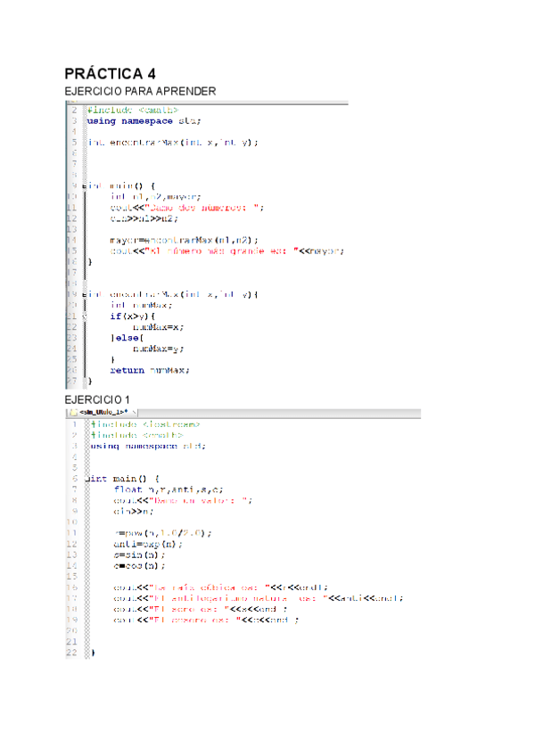Click the '#include <cmath>' line in Ejercicio 1
Screen dimensions: 535x756
click(x=137, y=435)
